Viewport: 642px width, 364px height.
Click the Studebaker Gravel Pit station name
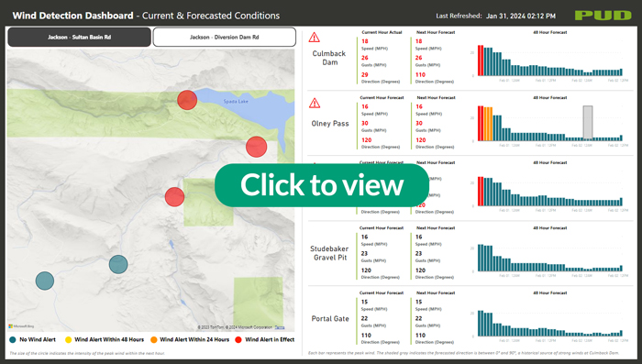click(x=329, y=253)
